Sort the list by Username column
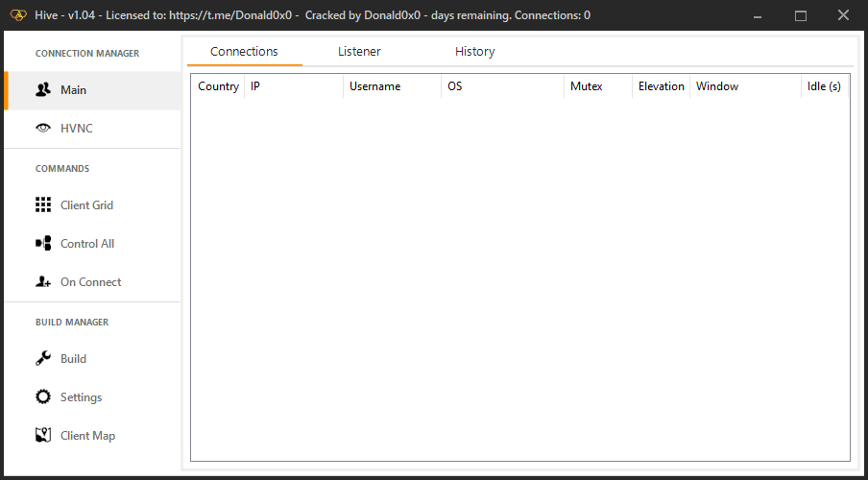The height and width of the screenshot is (480, 868). (374, 86)
